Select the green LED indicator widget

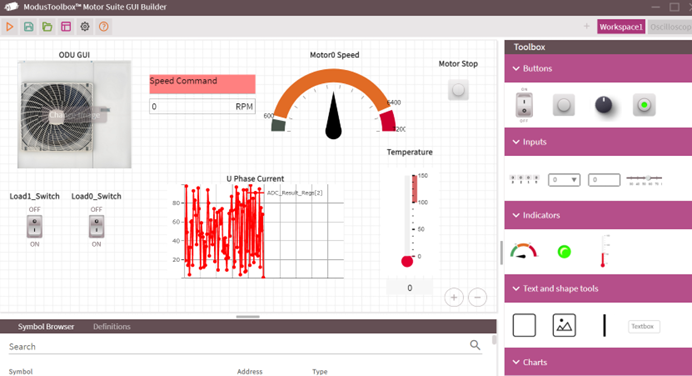[x=564, y=252]
